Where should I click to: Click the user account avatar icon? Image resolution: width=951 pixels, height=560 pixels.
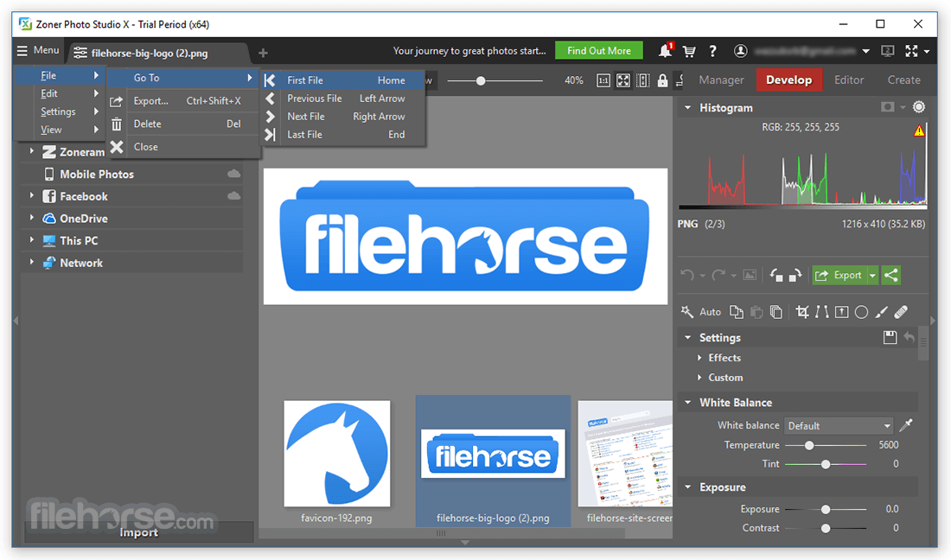tap(740, 51)
